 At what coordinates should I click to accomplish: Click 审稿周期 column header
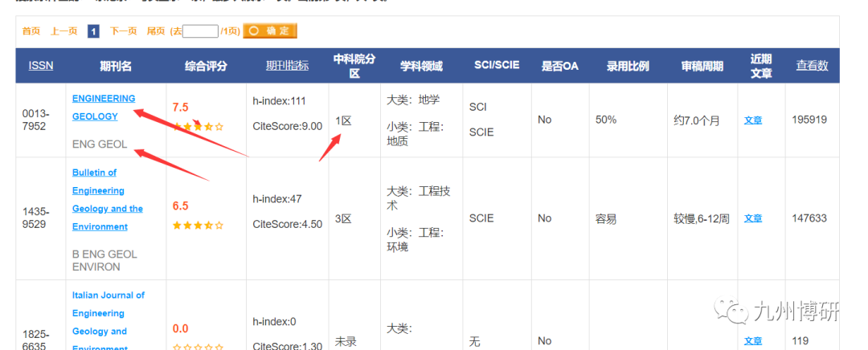pyautogui.click(x=702, y=67)
